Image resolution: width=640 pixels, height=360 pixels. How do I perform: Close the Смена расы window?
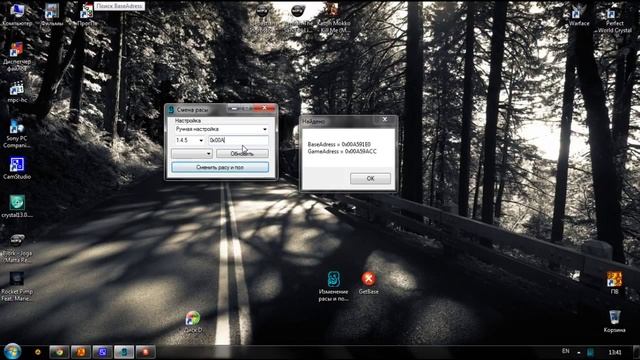[264, 108]
